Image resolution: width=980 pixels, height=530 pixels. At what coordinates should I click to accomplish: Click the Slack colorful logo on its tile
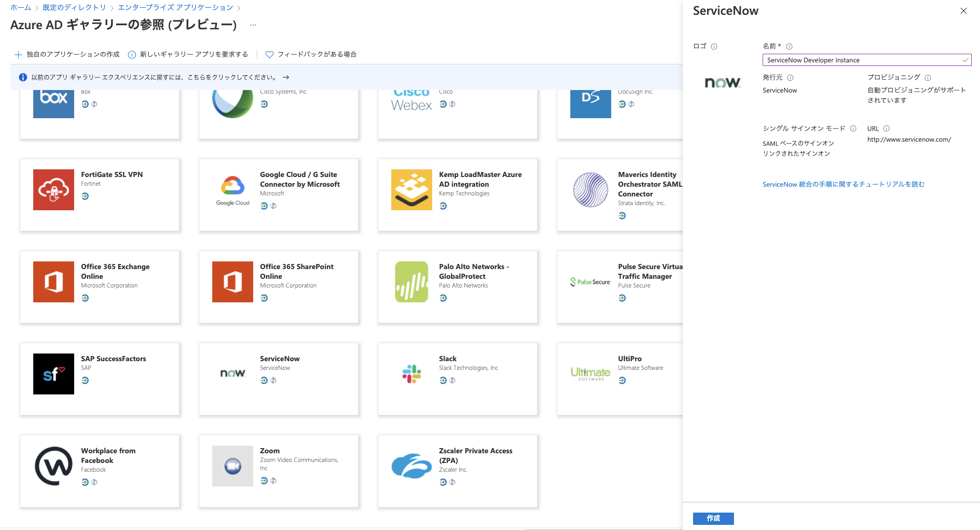coord(411,373)
